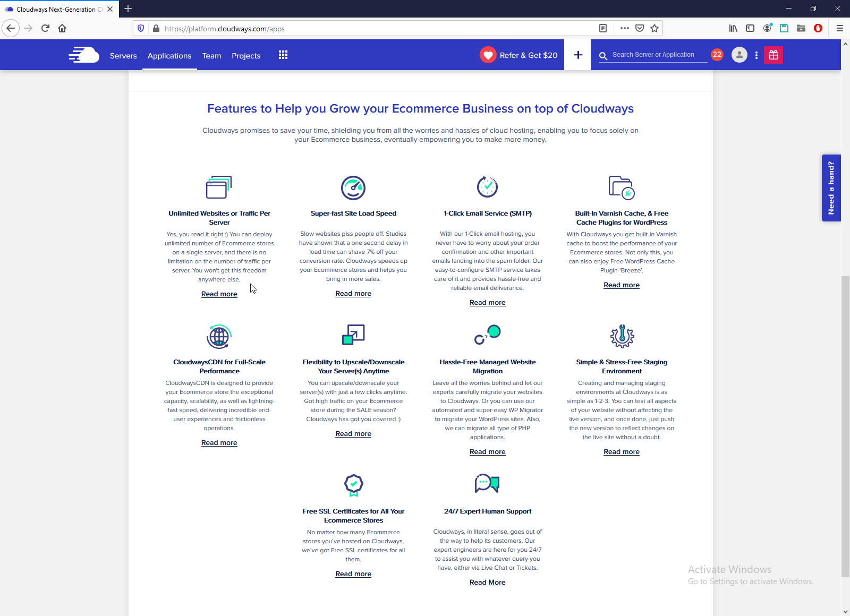
Task: Open the apps grid menu icon
Action: click(x=283, y=55)
